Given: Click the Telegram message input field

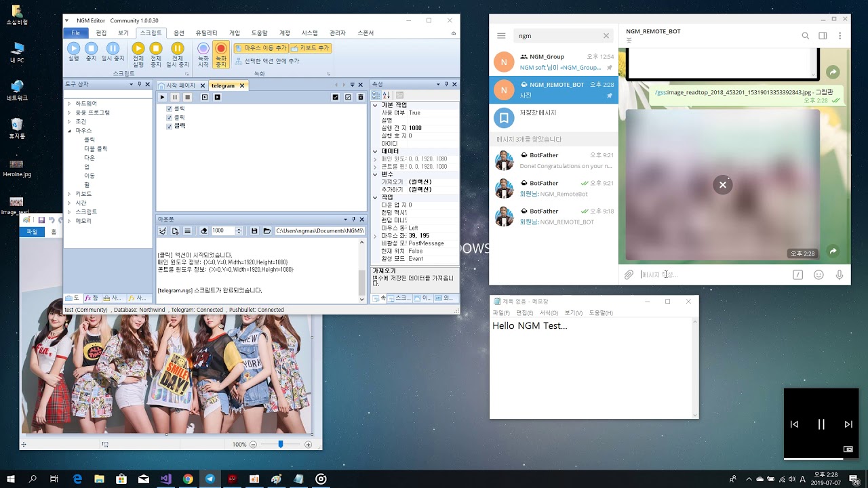Looking at the screenshot, I should (x=714, y=274).
